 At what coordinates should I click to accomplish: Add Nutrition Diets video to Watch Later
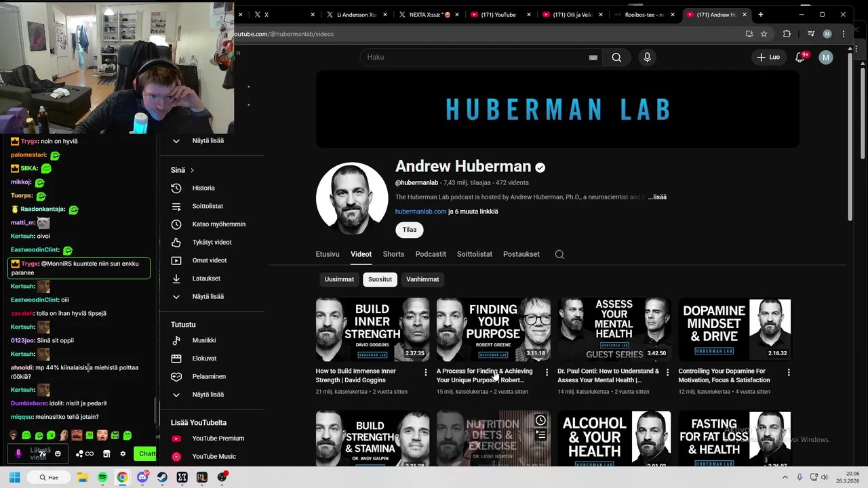tap(540, 420)
